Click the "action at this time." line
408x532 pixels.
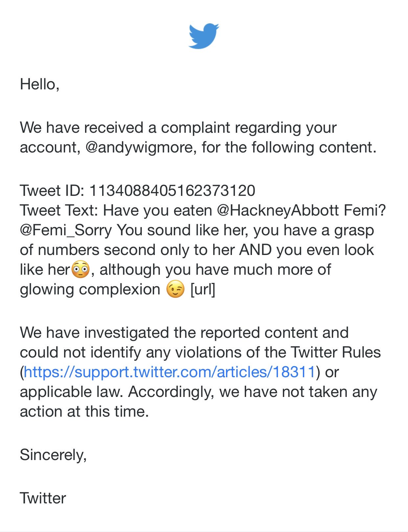click(x=84, y=411)
